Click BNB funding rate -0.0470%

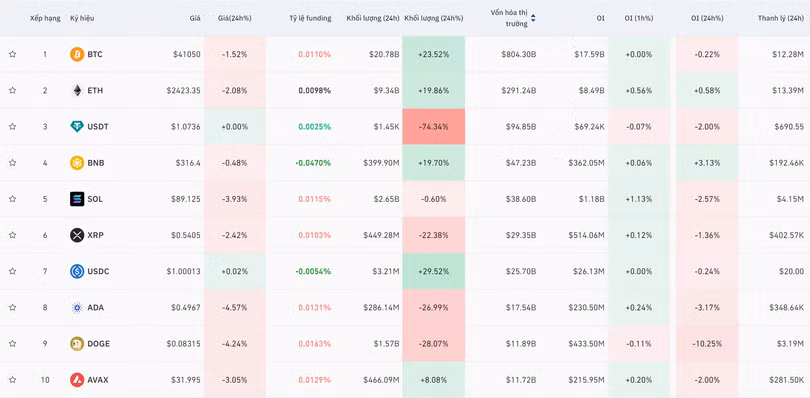click(x=313, y=163)
